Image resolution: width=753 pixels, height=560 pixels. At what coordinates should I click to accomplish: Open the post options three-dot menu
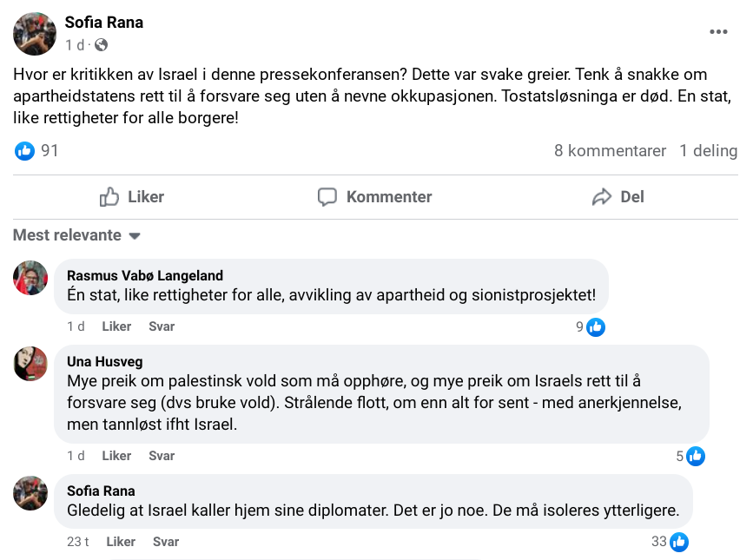coord(718,32)
